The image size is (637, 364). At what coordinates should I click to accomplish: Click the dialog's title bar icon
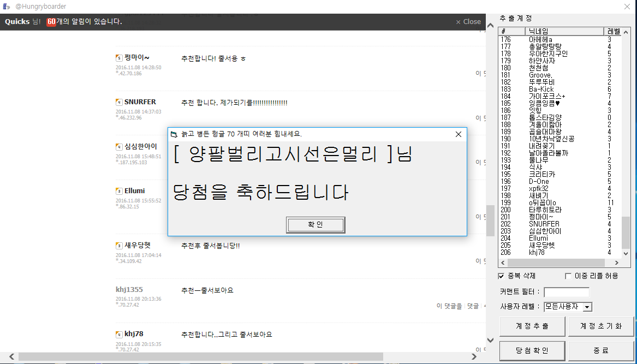pyautogui.click(x=174, y=134)
